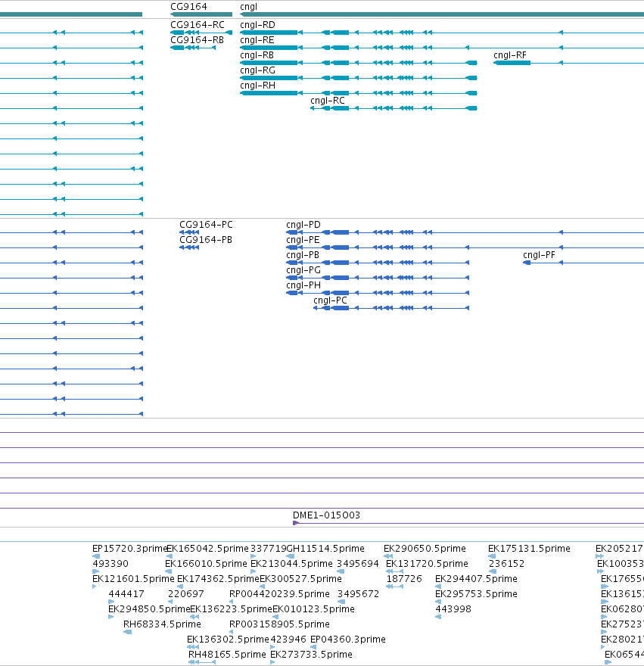This screenshot has width=644, height=666.
Task: Open EST EK295753.5prime
Action: 476,594
